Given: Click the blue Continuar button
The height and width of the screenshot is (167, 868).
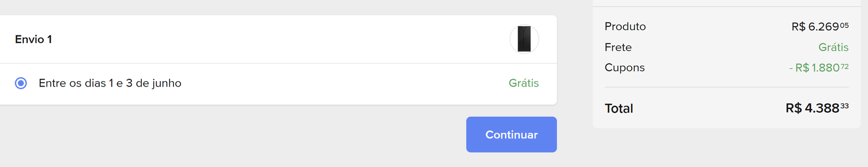Looking at the screenshot, I should 511,135.
